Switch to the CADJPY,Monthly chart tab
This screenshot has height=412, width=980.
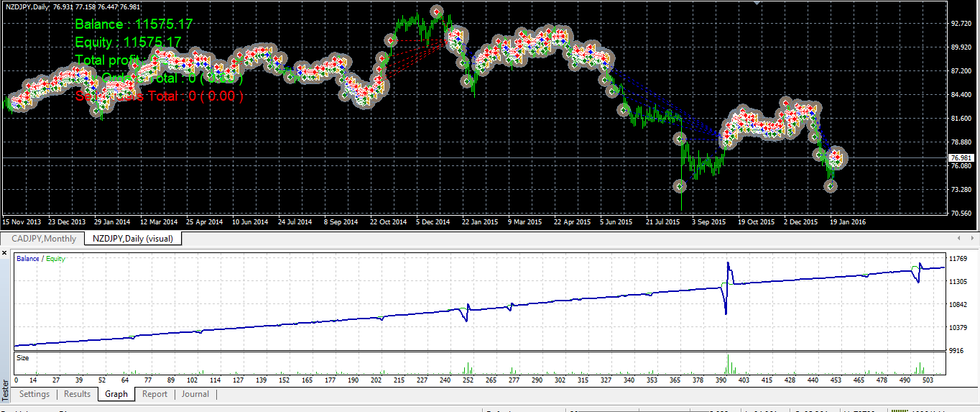coord(44,238)
